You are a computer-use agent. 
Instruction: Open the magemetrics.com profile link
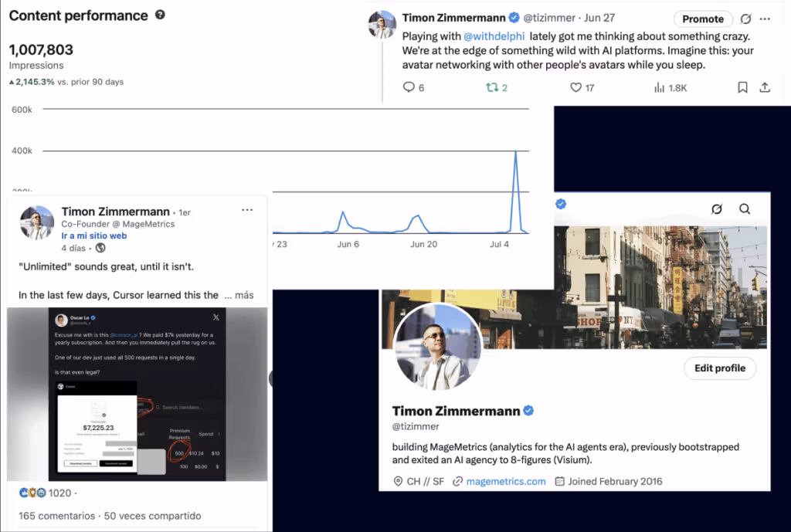(505, 481)
